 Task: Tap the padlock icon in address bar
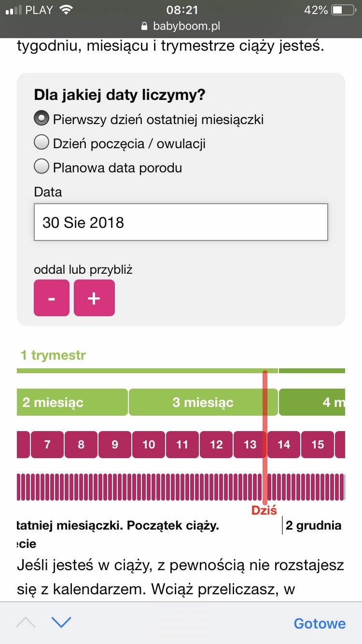pos(144,27)
